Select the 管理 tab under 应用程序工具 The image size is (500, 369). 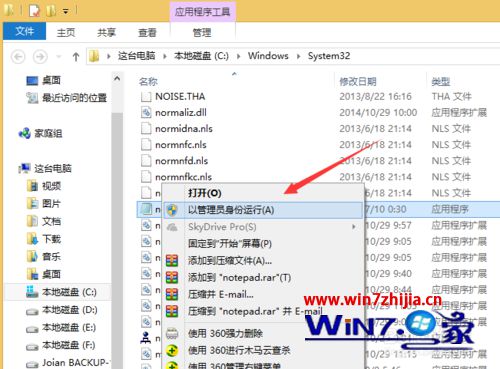click(x=202, y=32)
